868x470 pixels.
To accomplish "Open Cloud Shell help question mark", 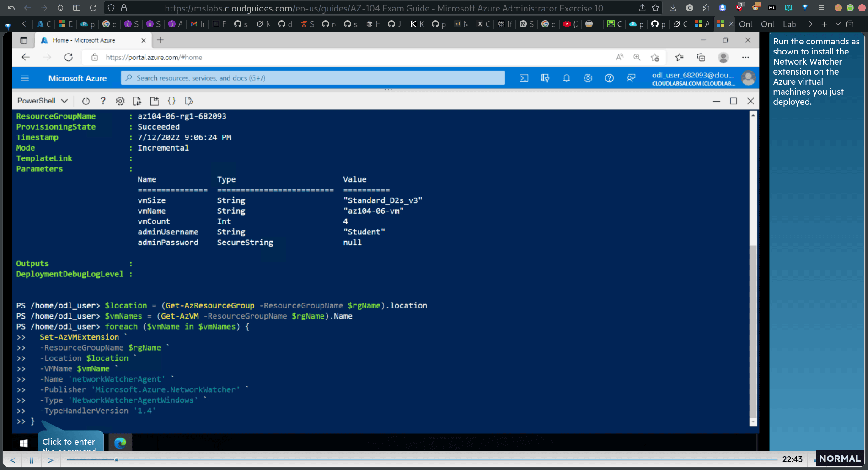I will coord(103,101).
